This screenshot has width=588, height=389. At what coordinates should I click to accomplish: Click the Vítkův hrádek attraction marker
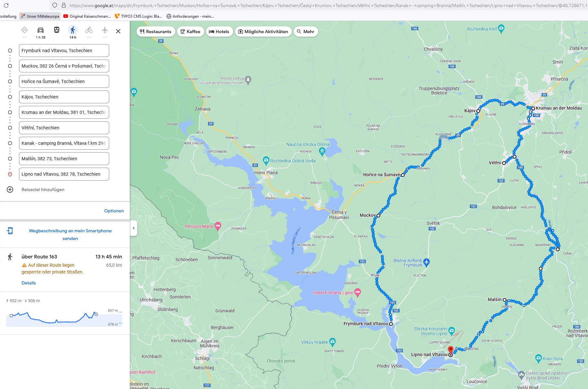(333, 342)
